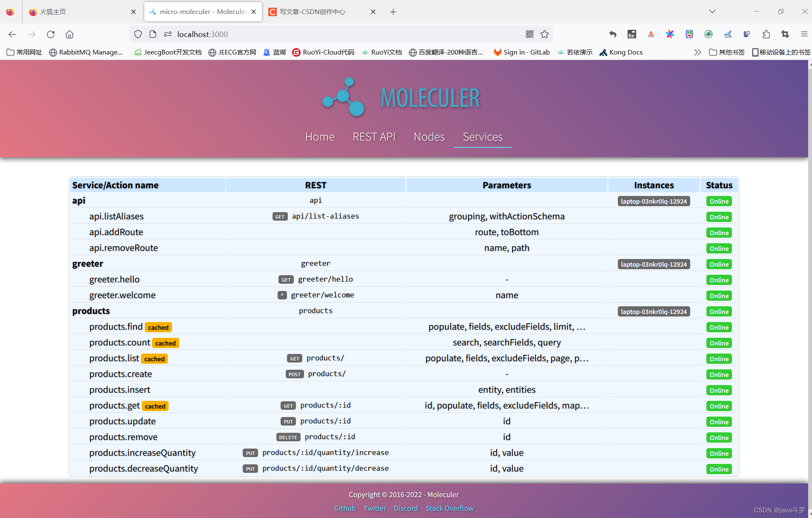Open the Sign in GitLab bookmark
This screenshot has width=812, height=518.
click(x=522, y=52)
